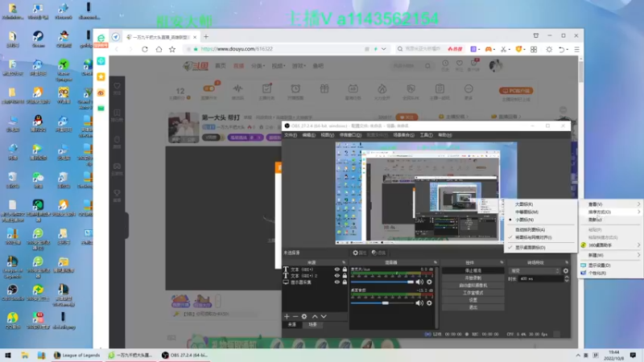This screenshot has height=362, width=644.
Task: Toggle lock on first text source in OBS
Action: coord(345,269)
